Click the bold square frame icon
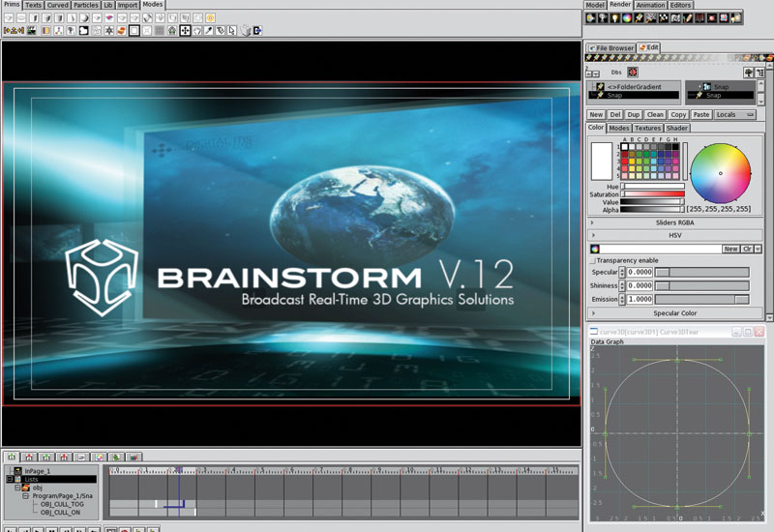Image resolution: width=774 pixels, height=532 pixels. [x=134, y=31]
